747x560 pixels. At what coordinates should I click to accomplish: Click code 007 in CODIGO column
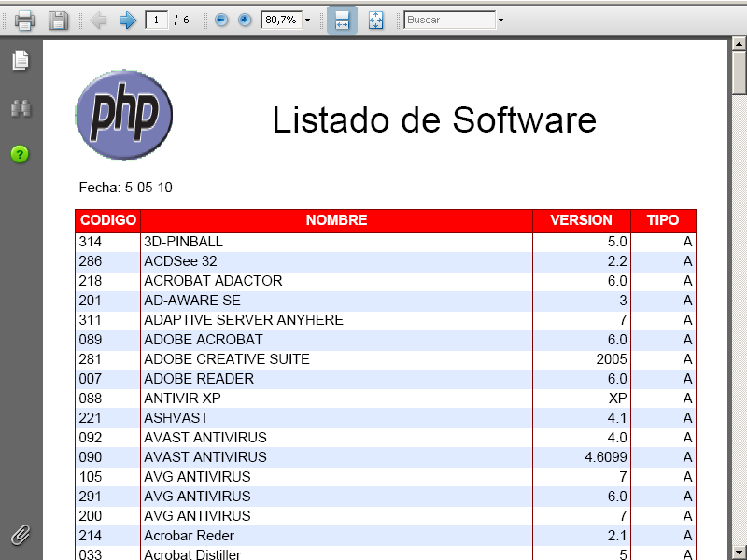(90, 379)
